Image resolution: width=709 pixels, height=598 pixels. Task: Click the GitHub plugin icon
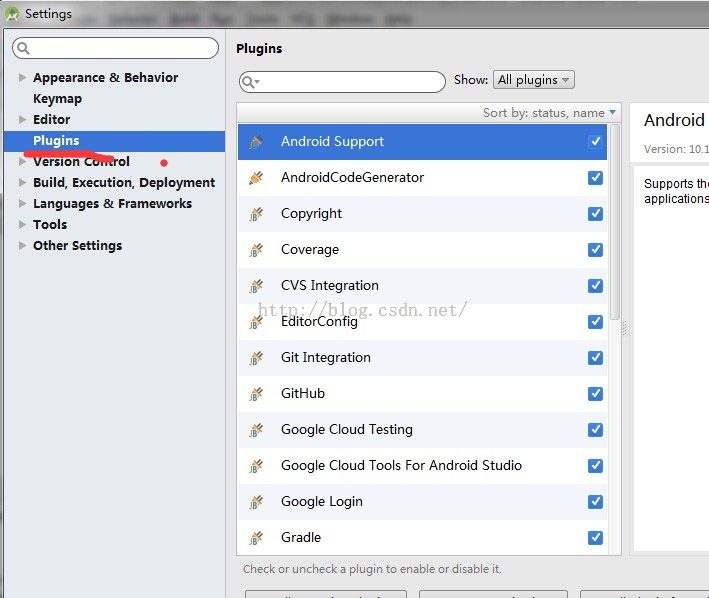256,394
